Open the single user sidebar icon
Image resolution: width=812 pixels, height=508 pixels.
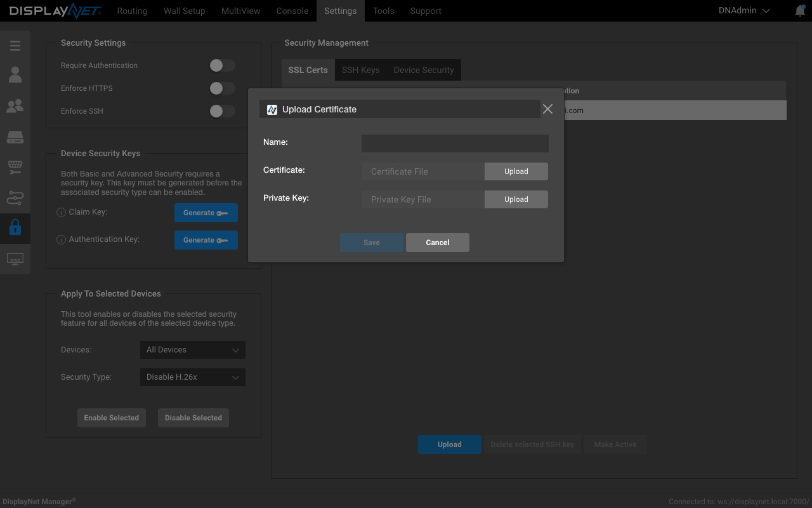(x=15, y=75)
